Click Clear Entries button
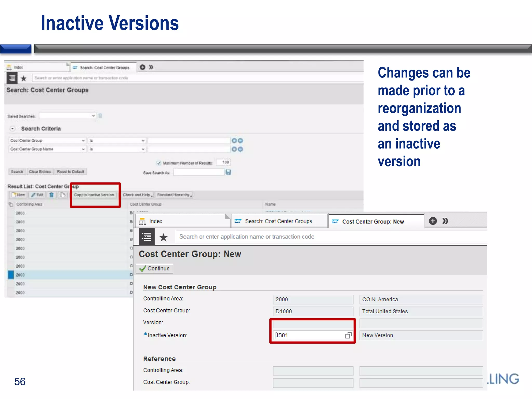The image size is (532, 399). click(x=40, y=172)
